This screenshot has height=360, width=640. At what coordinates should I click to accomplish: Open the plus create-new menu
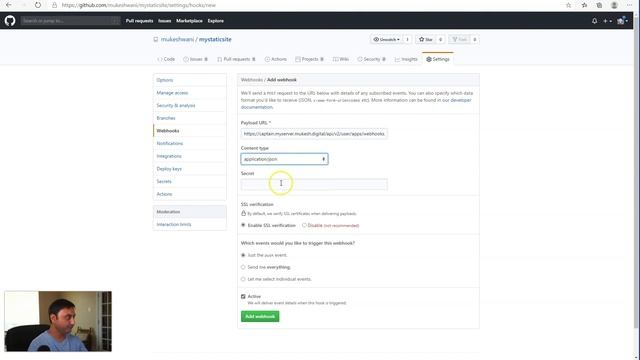click(x=607, y=21)
